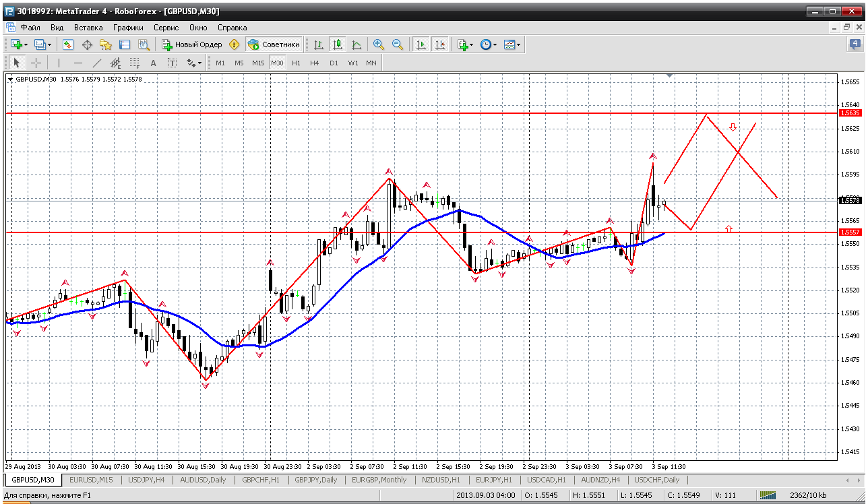The width and height of the screenshot is (868, 504).
Task: Open the Сервис menu
Action: point(166,28)
